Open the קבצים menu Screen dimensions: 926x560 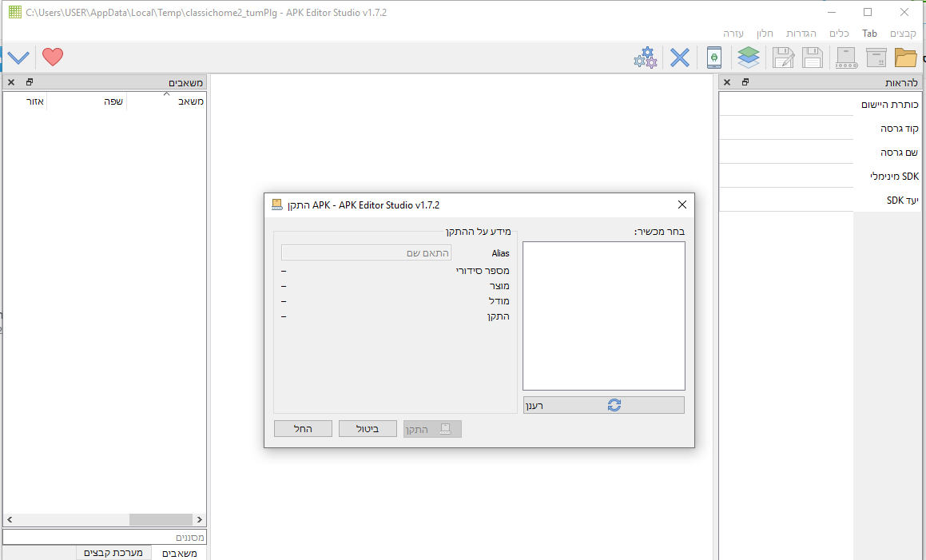point(903,34)
